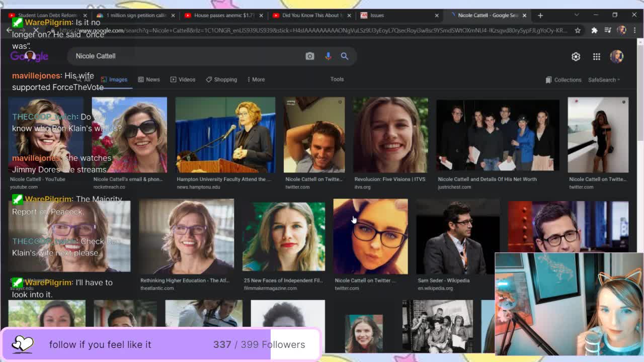Screen dimensions: 644x362
Task: Click the theatlantic.com source link
Action: (x=157, y=288)
